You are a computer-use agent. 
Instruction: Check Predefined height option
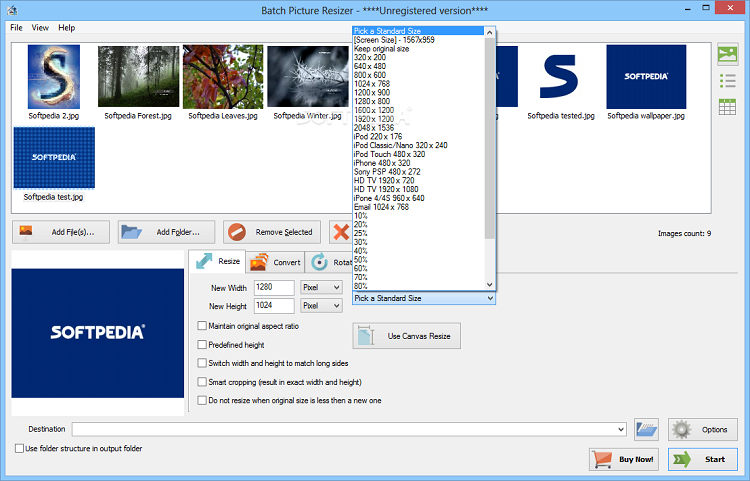point(202,345)
